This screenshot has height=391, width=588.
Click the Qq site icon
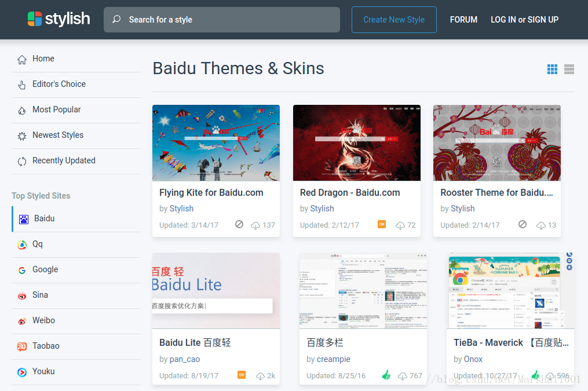point(22,245)
